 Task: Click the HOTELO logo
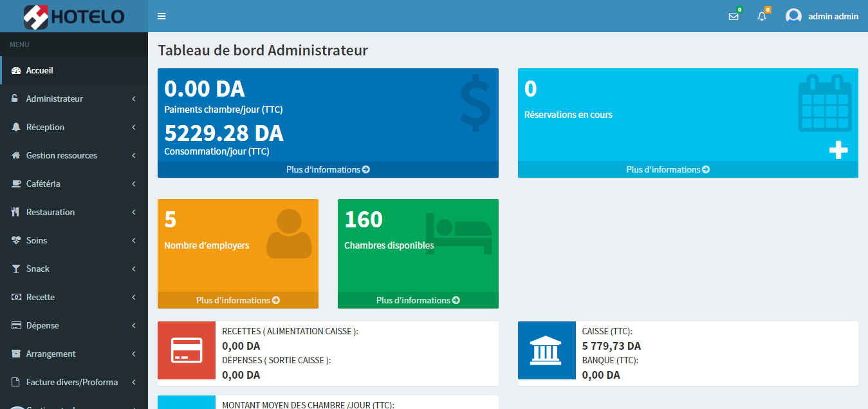coord(74,17)
